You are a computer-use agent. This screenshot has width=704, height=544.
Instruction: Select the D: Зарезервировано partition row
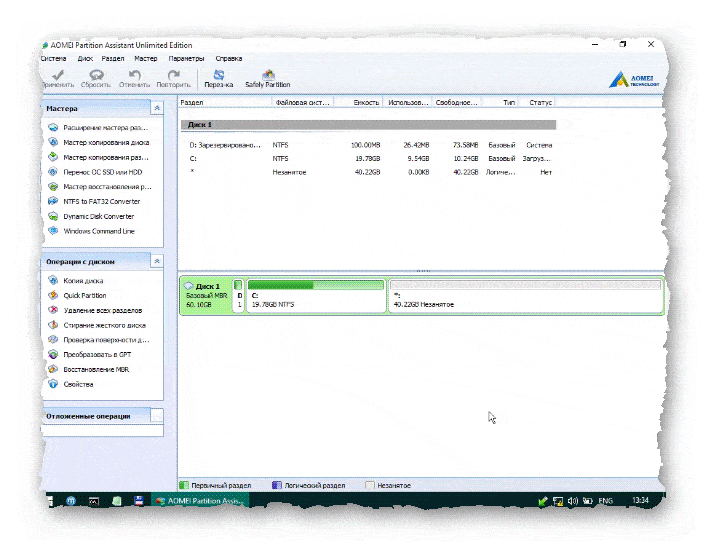368,145
